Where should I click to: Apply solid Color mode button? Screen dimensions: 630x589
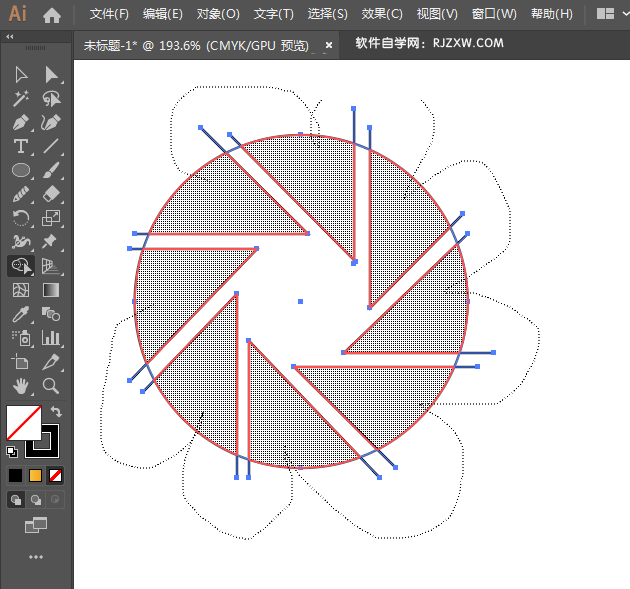16,476
